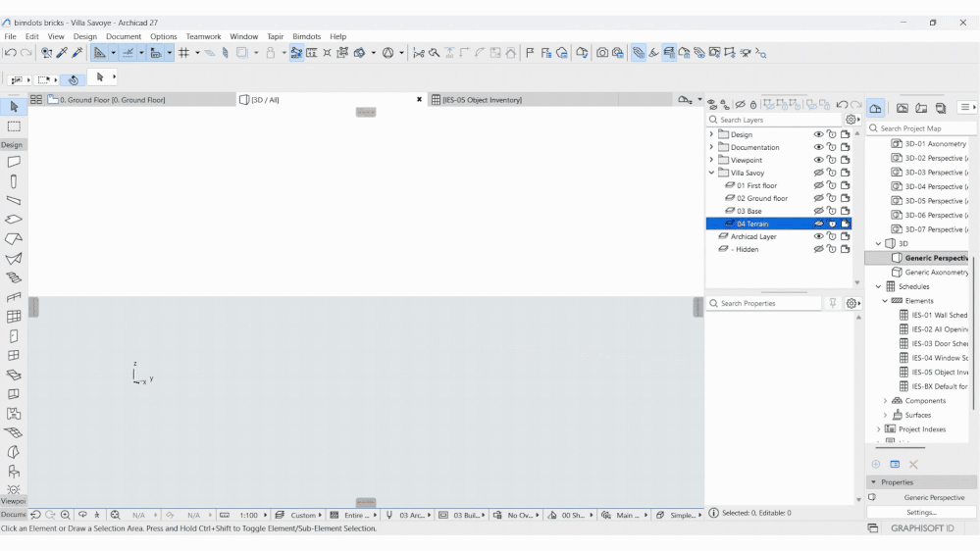Click the flag icon in main toolbar

coord(530,53)
